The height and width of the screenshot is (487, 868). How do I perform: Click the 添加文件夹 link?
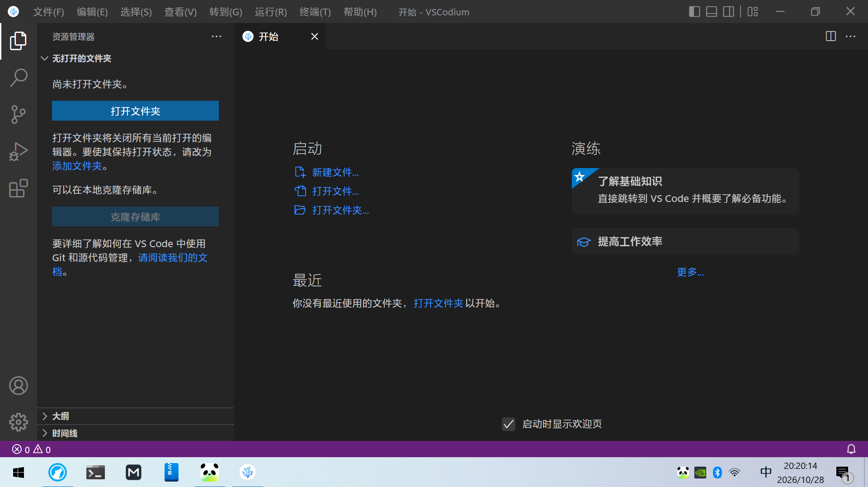tap(77, 166)
